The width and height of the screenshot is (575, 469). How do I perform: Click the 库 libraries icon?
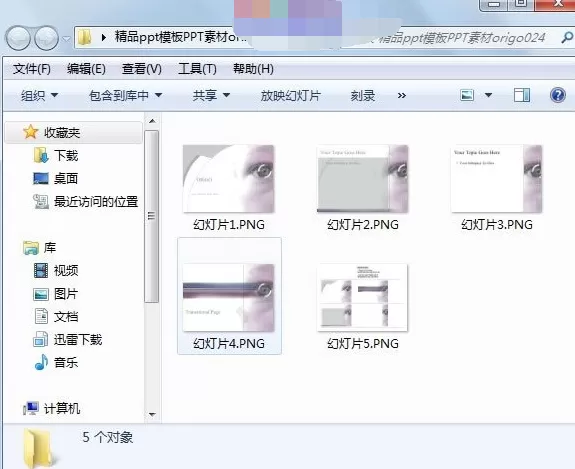point(31,248)
